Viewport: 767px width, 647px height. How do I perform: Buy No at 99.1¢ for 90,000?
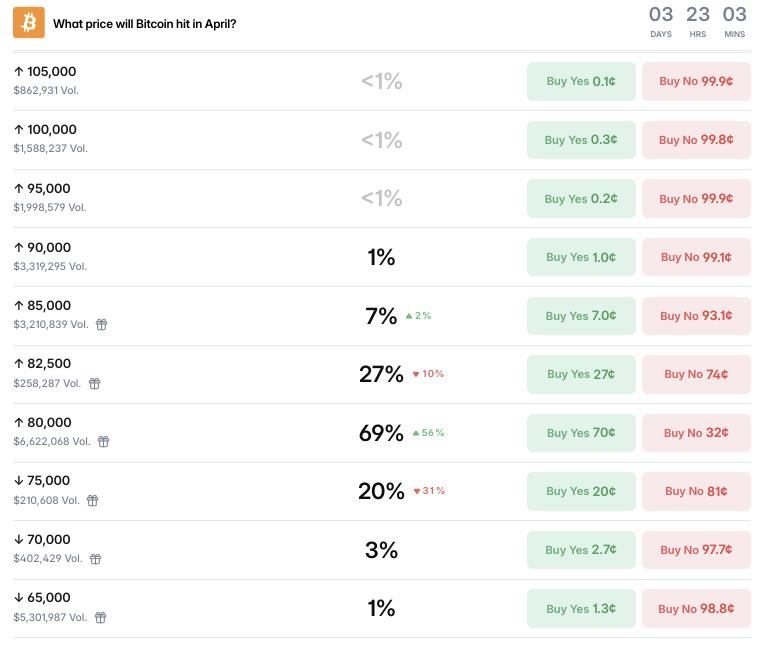(x=696, y=257)
